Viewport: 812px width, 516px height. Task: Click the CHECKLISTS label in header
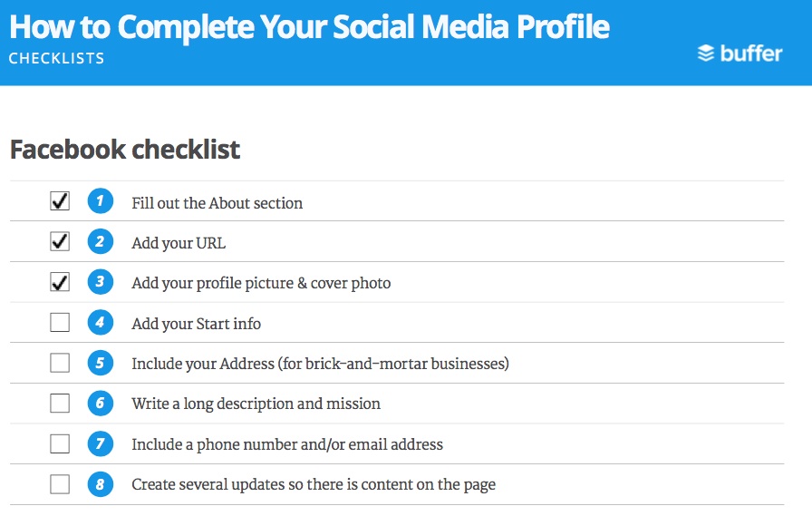(x=56, y=58)
